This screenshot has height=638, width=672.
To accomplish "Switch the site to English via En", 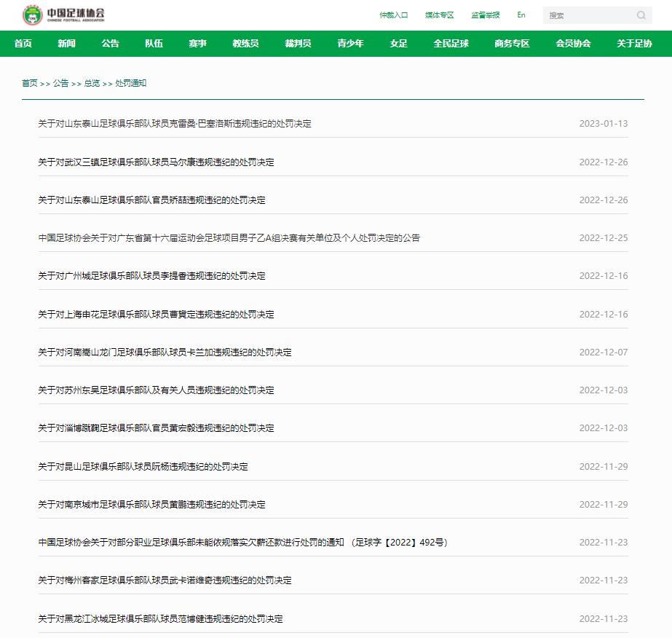I will click(521, 15).
